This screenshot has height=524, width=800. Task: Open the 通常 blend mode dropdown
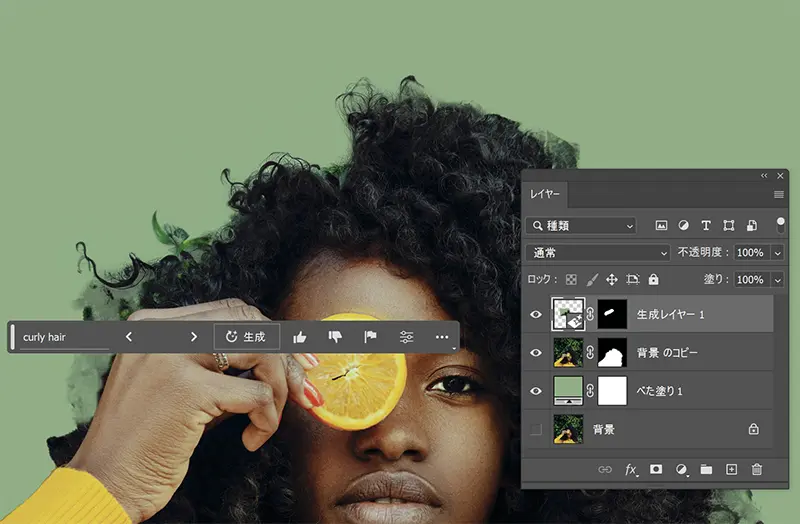tap(598, 253)
